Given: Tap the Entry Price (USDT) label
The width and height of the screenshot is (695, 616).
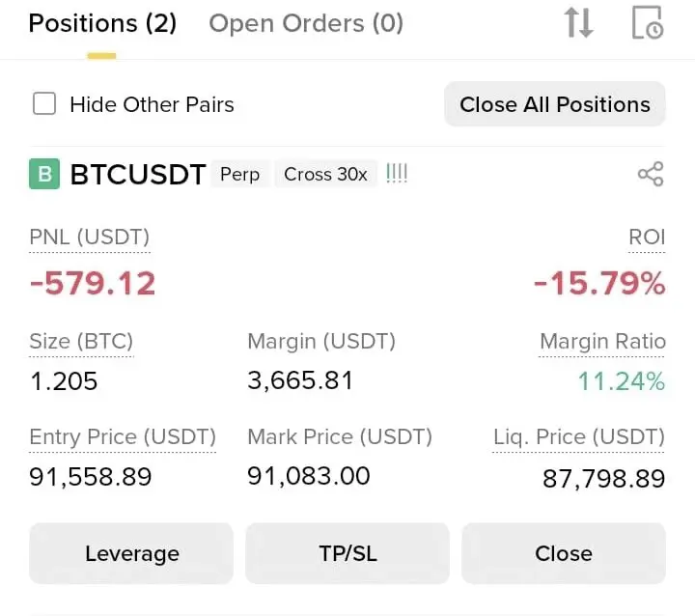Looking at the screenshot, I should [123, 437].
